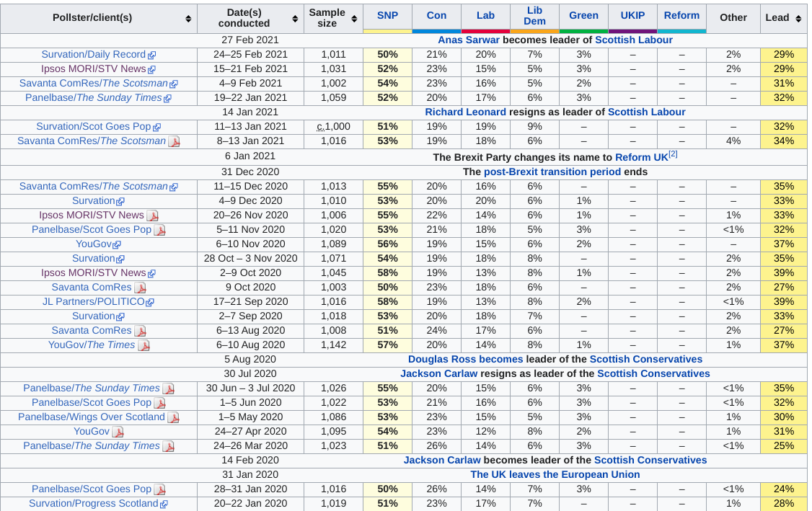Sort by Date(s) conducted arrows
The height and width of the screenshot is (511, 812).
295,19
